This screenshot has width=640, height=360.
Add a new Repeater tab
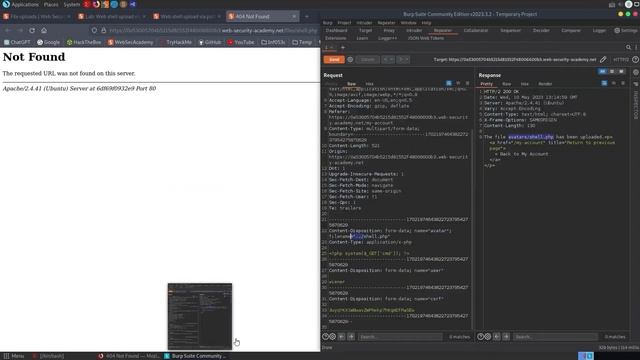(343, 47)
